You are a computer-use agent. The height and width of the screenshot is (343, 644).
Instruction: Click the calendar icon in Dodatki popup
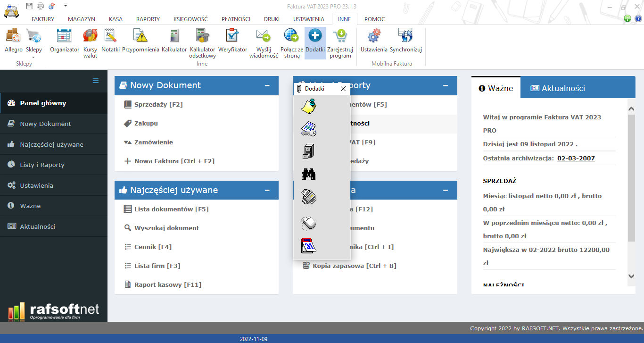[x=308, y=246]
